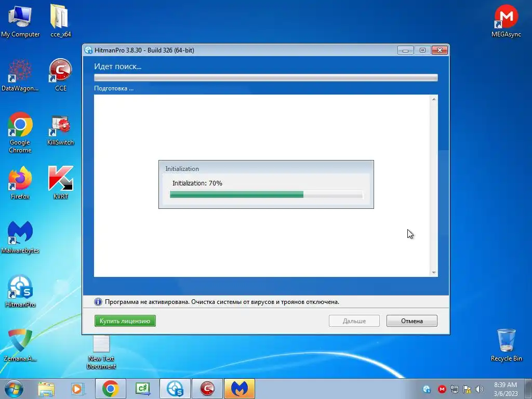532x399 pixels.
Task: Open My Computer desktop icon
Action: coord(20,21)
